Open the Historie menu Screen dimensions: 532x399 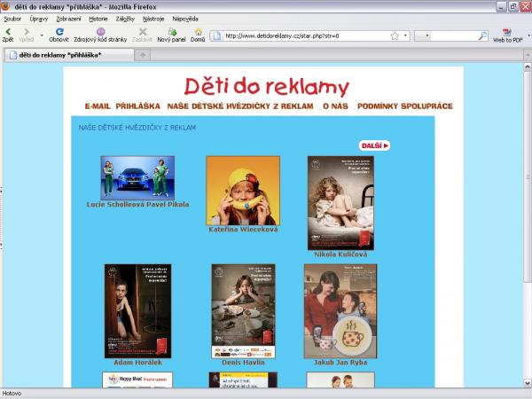98,19
